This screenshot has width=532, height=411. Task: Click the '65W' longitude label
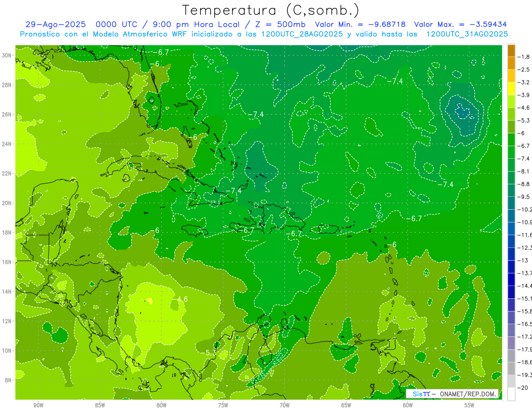pyautogui.click(x=346, y=405)
